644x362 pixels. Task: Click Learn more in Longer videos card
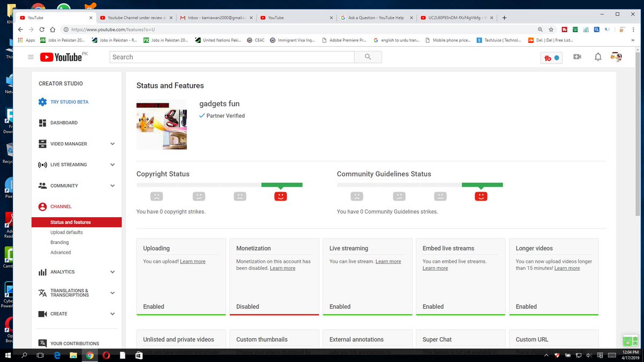coord(567,268)
